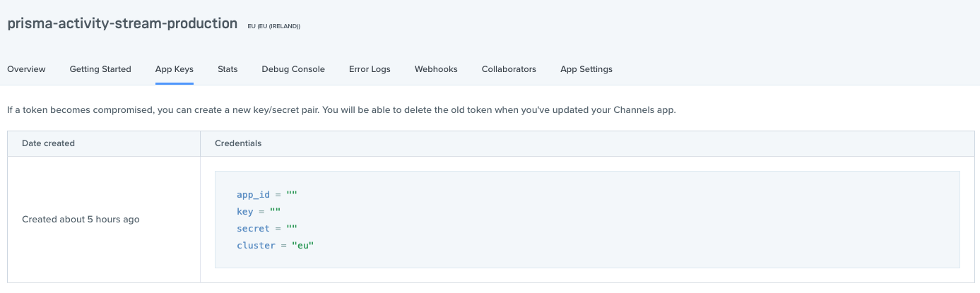The width and height of the screenshot is (980, 293).
Task: Go to the App Settings tab
Action: (586, 69)
